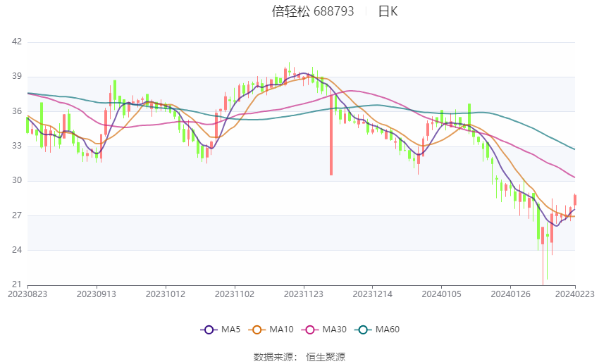This screenshot has height=364, width=599.
Task: Click the 恒生聚源 data source text
Action: click(x=326, y=357)
